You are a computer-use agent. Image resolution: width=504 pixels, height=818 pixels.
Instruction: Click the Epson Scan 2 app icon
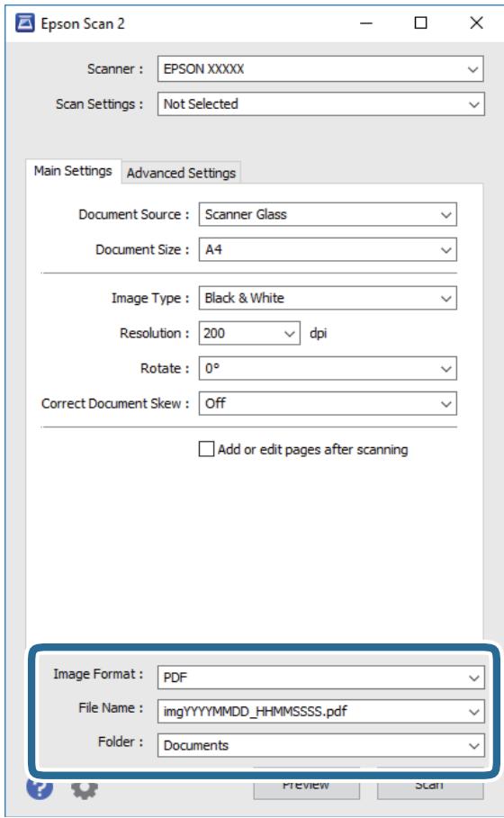[x=24, y=23]
